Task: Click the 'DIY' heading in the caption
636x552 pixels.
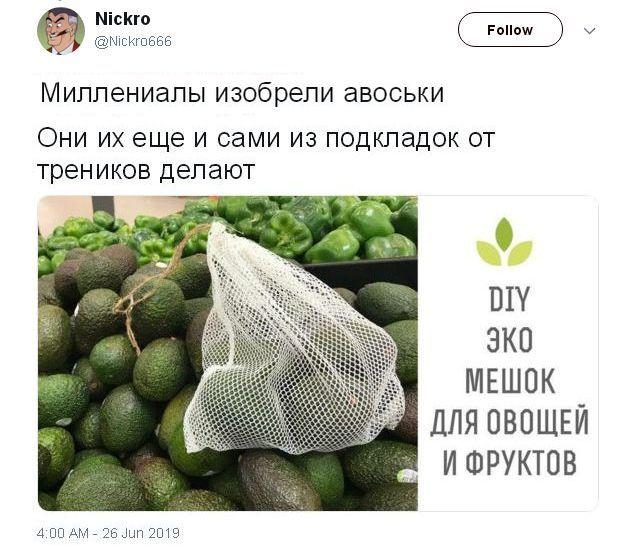Action: tap(509, 299)
